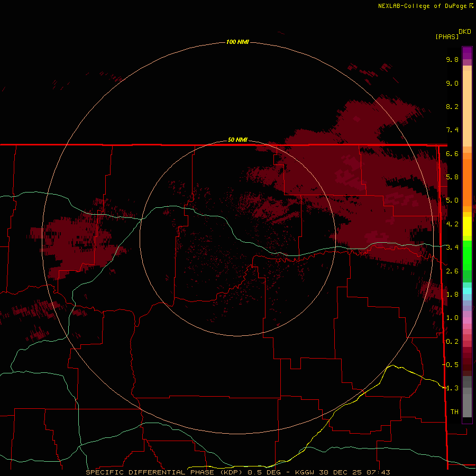The width and height of the screenshot is (476, 476).
Task: Click the gray segment of the color bar
Action: 467,398
